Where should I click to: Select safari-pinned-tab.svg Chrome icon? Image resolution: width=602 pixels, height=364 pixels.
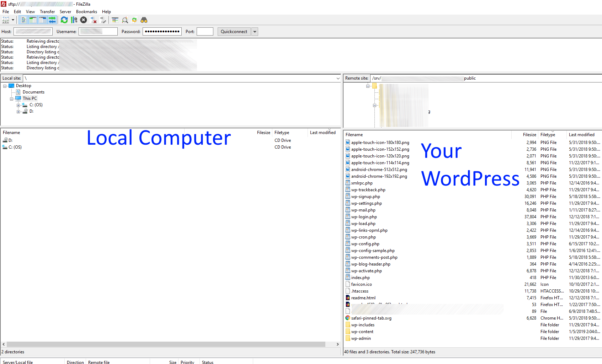[348, 318]
